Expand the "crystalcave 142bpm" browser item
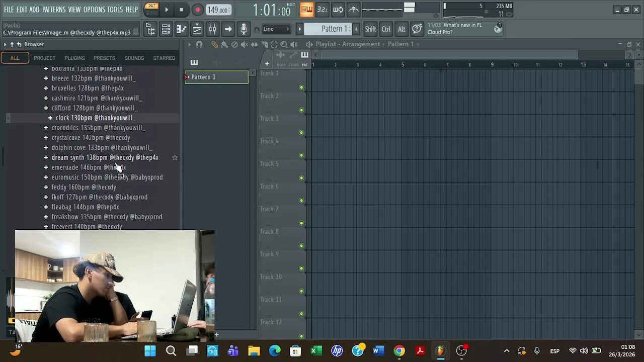644x362 pixels. tap(46, 138)
